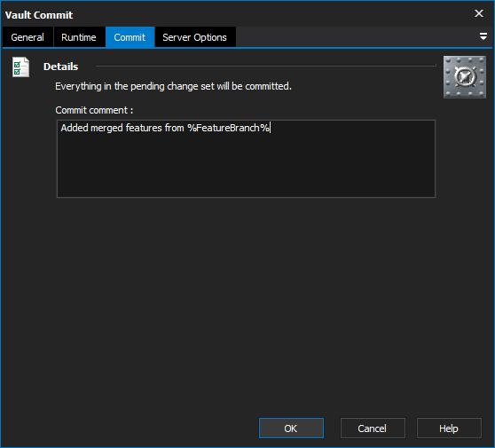Open the tab list dropdown arrow
Viewport: 495px width, 448px height.
pyautogui.click(x=483, y=36)
